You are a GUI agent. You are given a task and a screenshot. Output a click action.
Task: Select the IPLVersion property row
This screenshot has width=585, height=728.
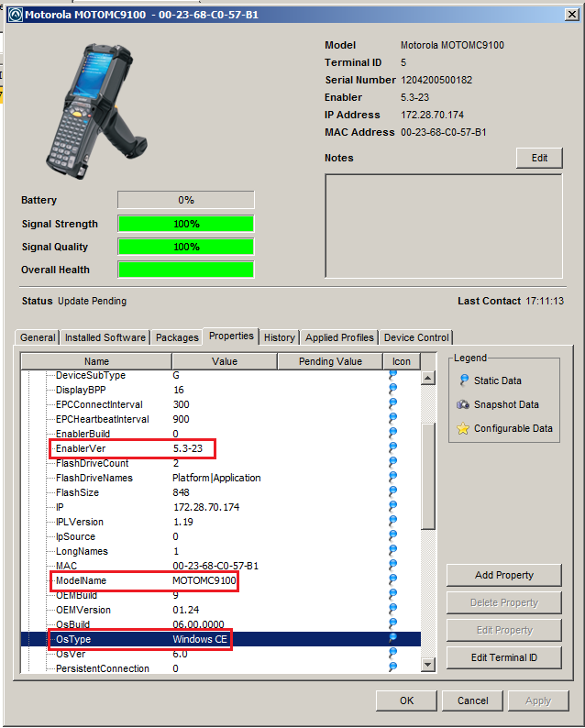point(221,522)
